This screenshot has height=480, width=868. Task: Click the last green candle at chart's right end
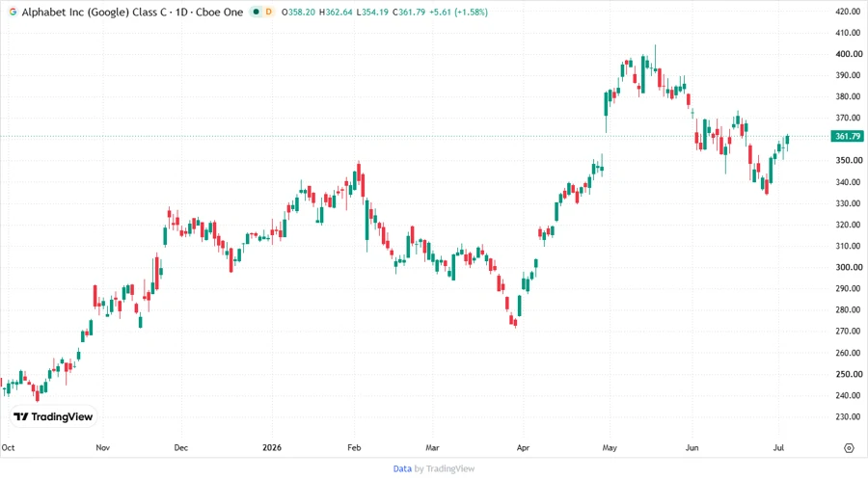[787, 140]
